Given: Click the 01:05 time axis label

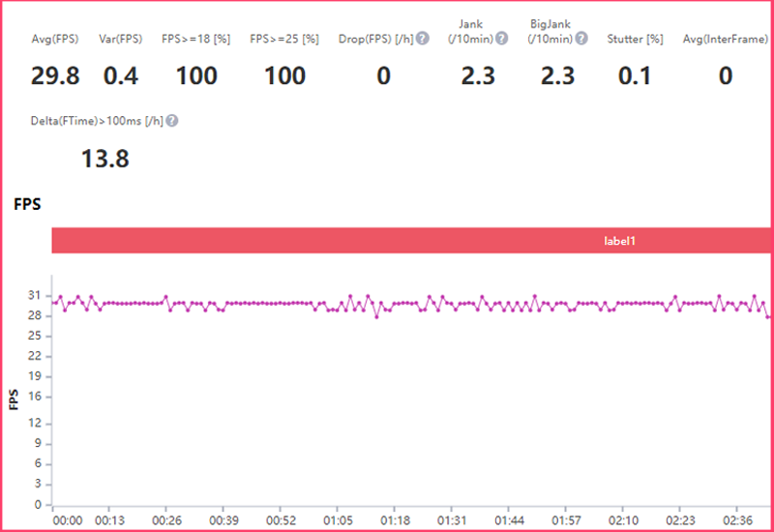Looking at the screenshot, I should pos(338,520).
